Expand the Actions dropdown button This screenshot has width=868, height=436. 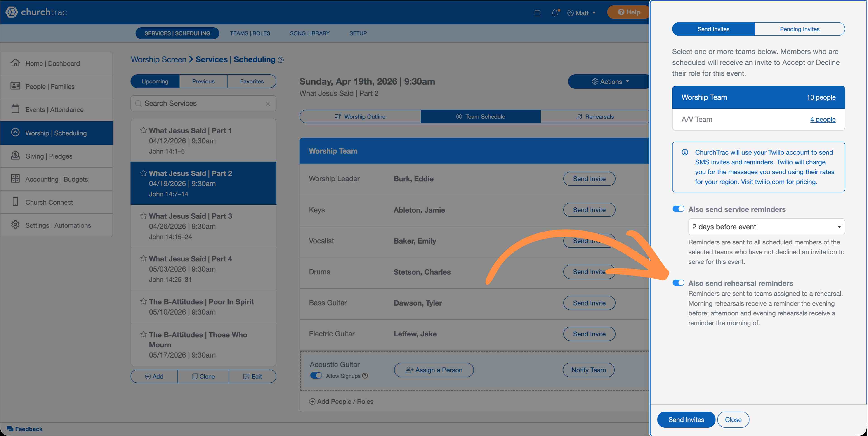point(610,82)
